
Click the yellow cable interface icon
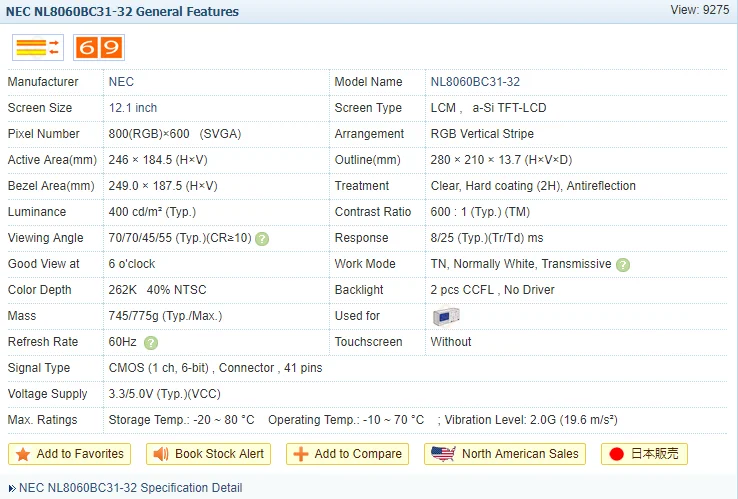[38, 48]
